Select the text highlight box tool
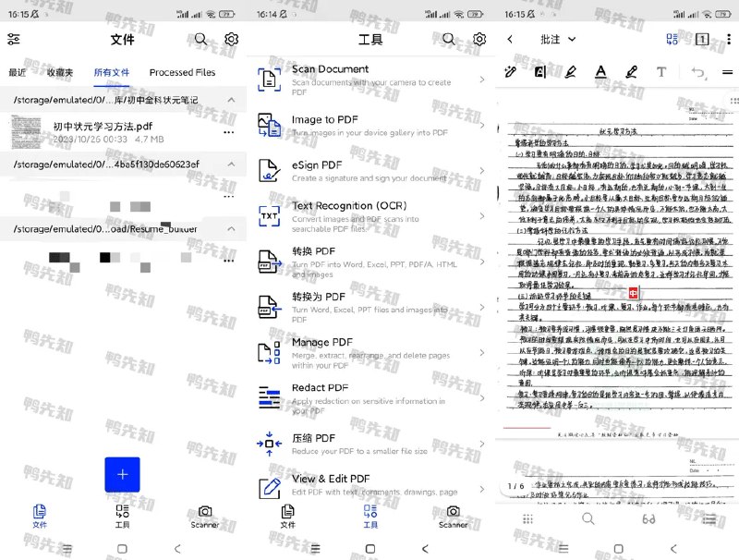Image resolution: width=739 pixels, height=560 pixels. pos(540,72)
